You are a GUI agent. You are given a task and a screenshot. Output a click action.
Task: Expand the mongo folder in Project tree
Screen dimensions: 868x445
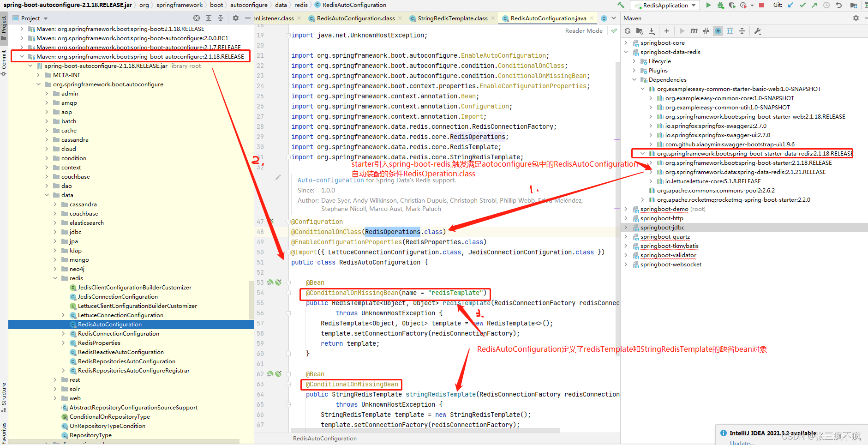pos(55,259)
